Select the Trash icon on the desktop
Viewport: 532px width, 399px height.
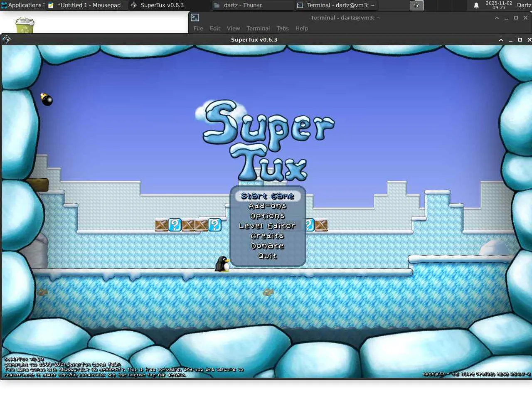25,25
